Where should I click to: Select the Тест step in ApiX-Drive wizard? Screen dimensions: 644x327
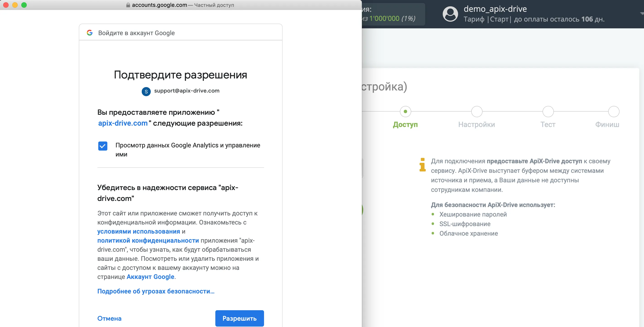click(x=548, y=124)
